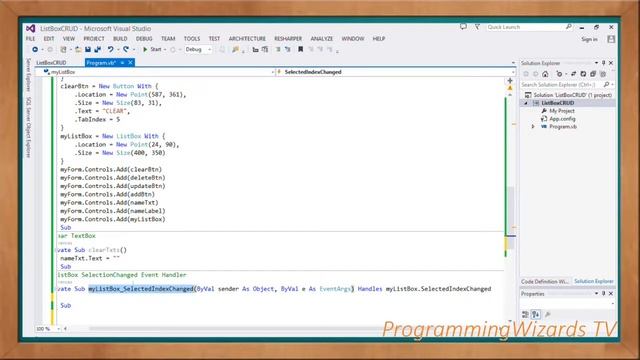Click the feedback speech bubble icon
640x360 pixels.
coord(463,27)
